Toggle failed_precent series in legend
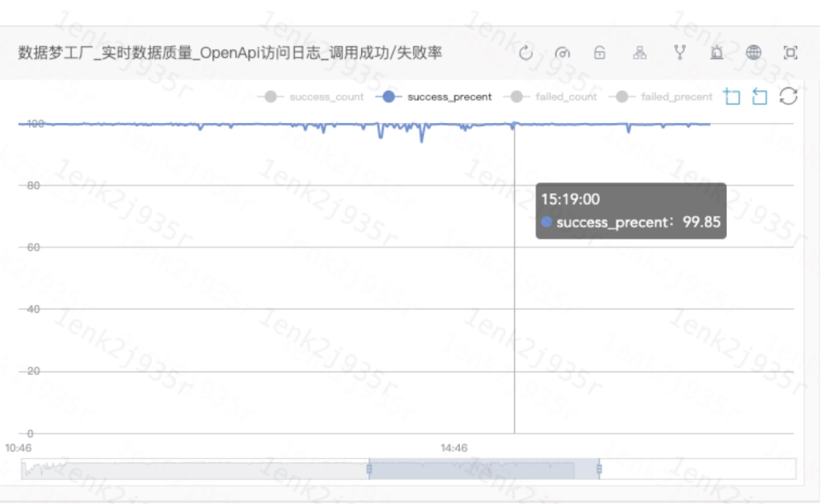The width and height of the screenshot is (821, 504). [x=664, y=97]
